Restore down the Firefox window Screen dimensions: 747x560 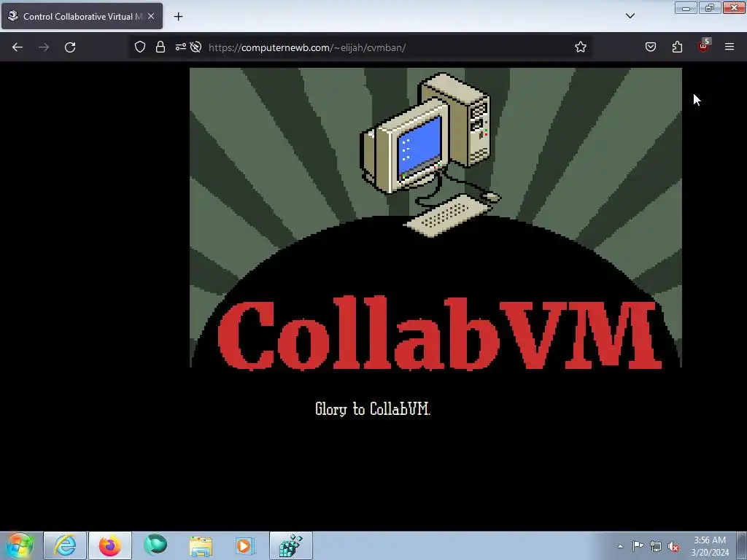click(710, 8)
